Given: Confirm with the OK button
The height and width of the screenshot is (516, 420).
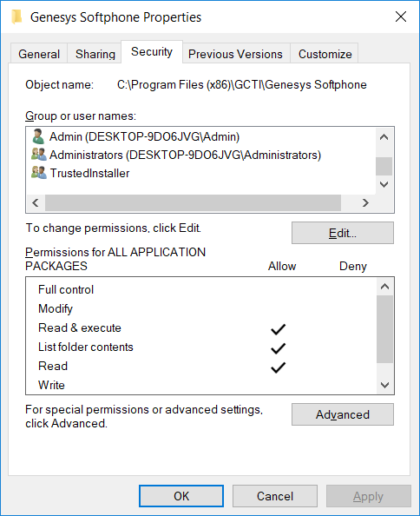Looking at the screenshot, I should 181,496.
